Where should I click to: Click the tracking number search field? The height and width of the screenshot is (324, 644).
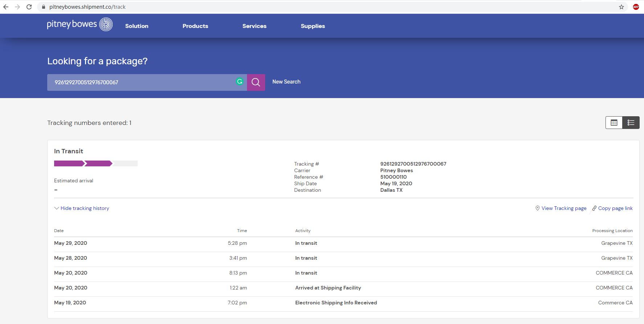tap(142, 82)
